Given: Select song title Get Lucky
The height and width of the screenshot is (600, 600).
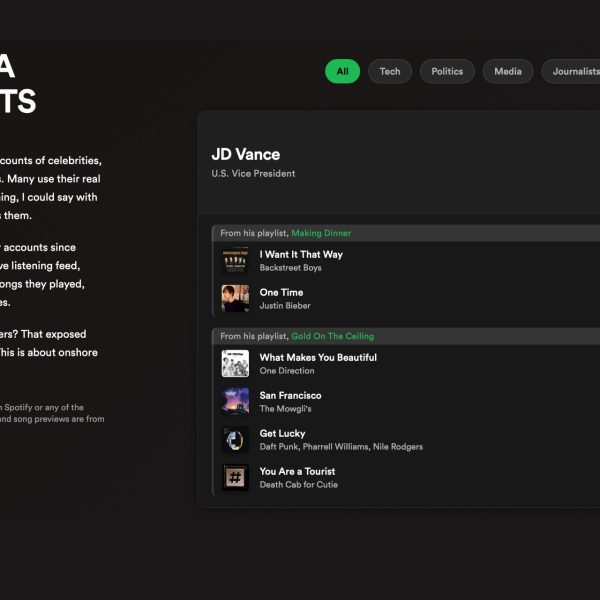Looking at the screenshot, I should coord(282,434).
